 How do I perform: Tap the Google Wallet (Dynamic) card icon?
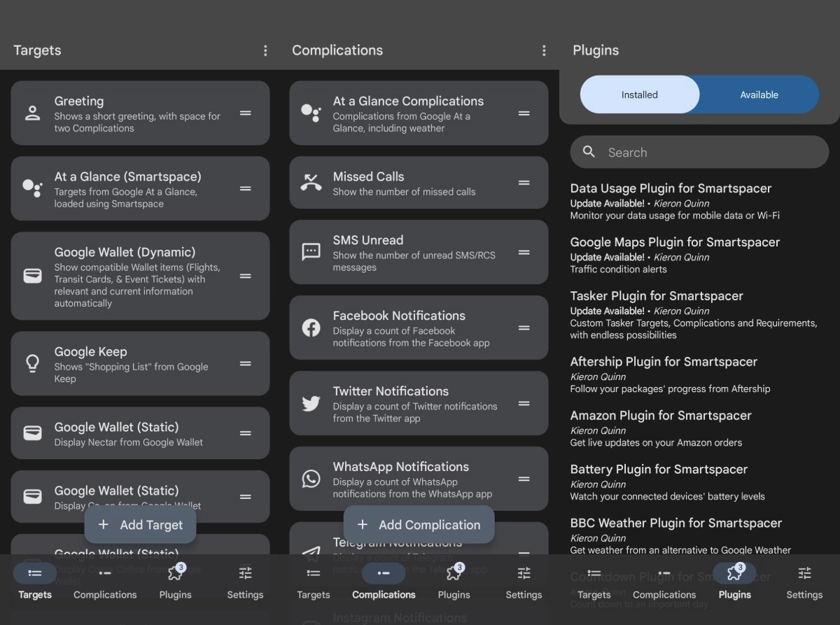click(32, 276)
